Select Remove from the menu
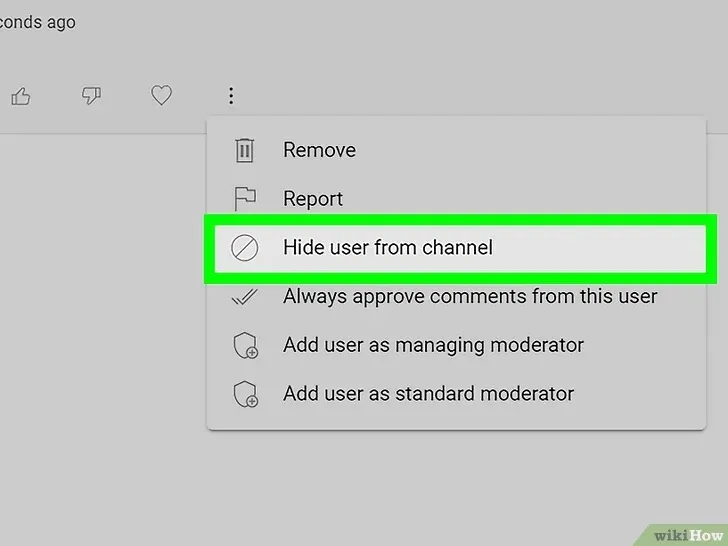 [456, 150]
